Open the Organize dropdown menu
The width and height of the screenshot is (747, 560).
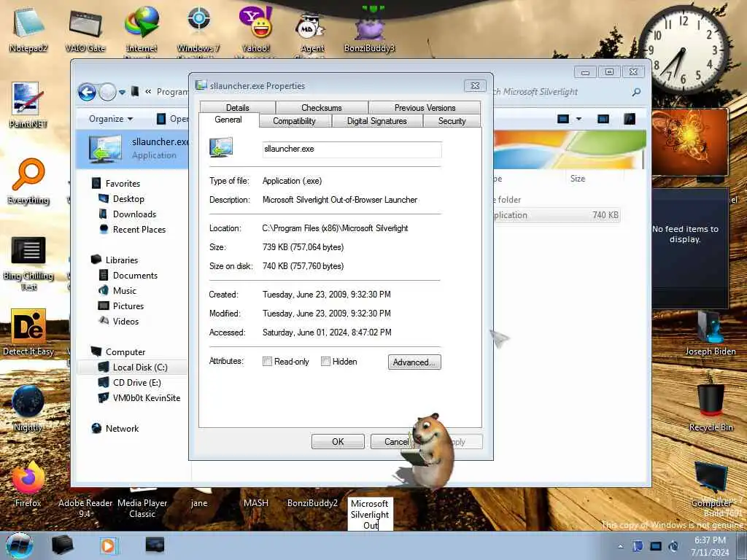111,119
